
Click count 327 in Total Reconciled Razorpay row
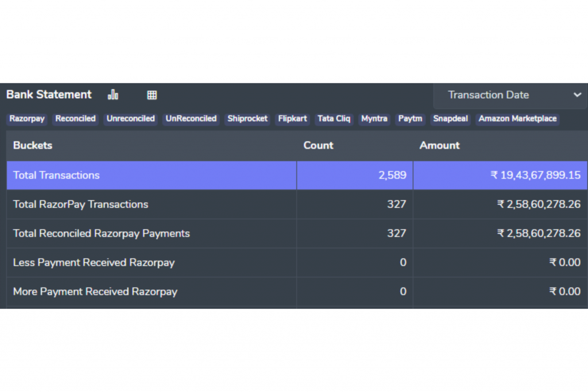tap(355, 234)
